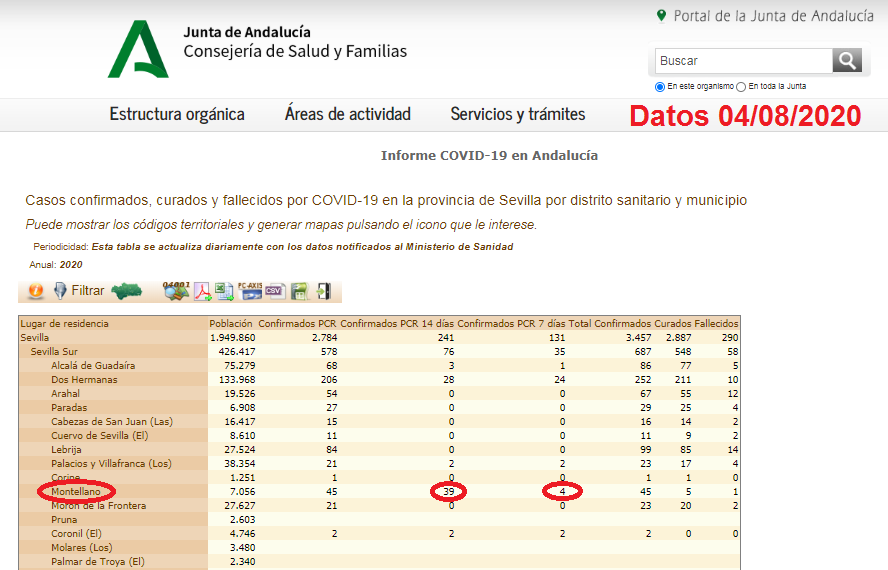Click the search magnifier button
The image size is (888, 570).
846,61
